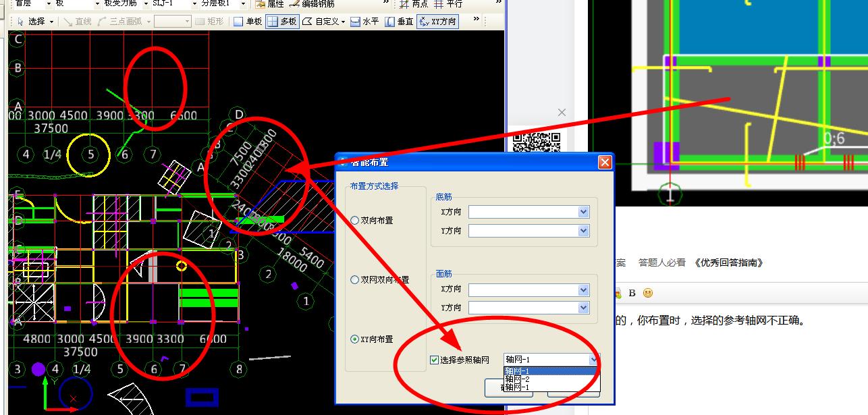Select the 双网双向布置 radio option

tap(355, 279)
